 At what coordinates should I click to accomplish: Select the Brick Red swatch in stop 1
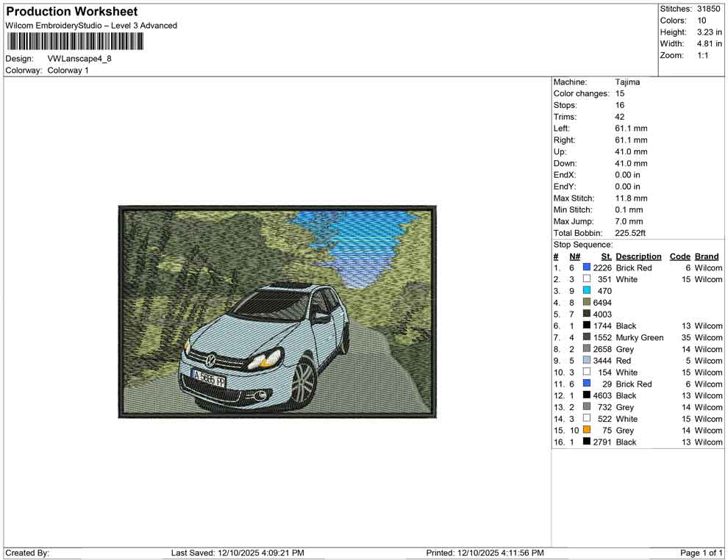click(x=585, y=268)
